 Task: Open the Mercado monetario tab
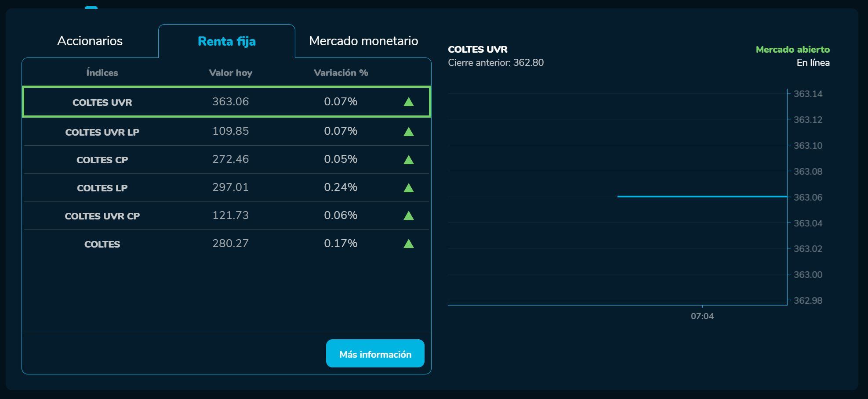364,41
